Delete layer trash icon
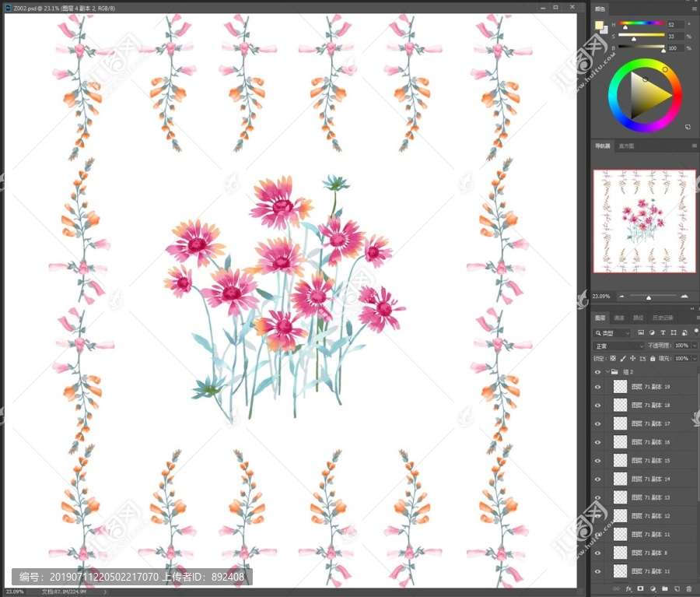 click(689, 589)
